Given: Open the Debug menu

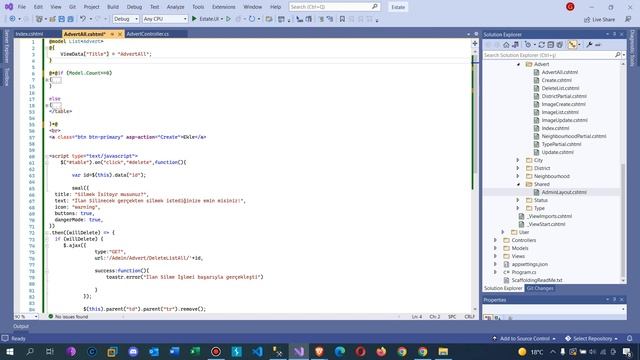Looking at the screenshot, I should coord(134,7).
